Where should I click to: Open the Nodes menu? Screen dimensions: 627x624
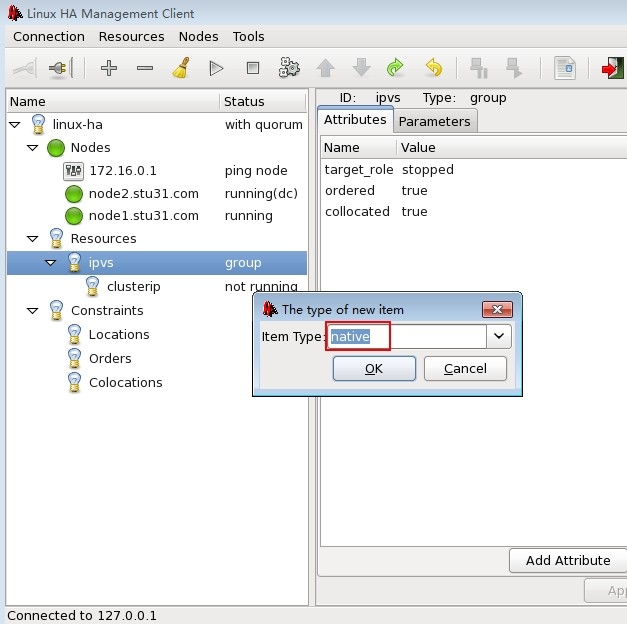199,36
